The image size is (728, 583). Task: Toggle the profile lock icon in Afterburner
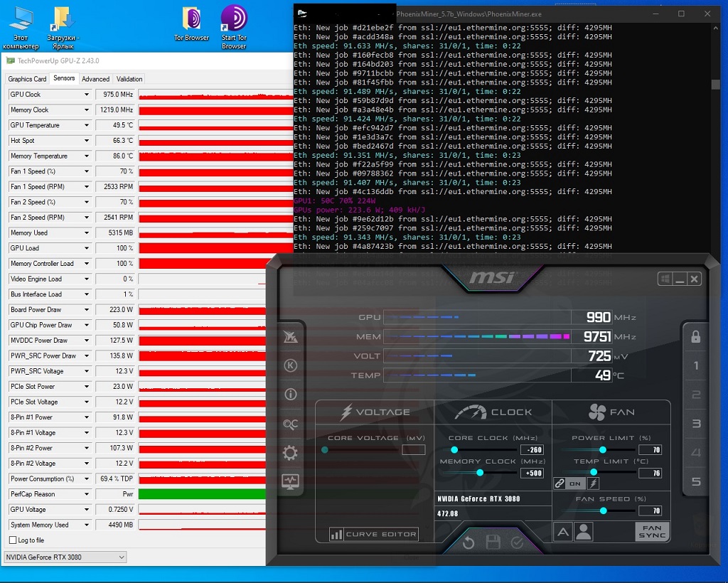695,336
